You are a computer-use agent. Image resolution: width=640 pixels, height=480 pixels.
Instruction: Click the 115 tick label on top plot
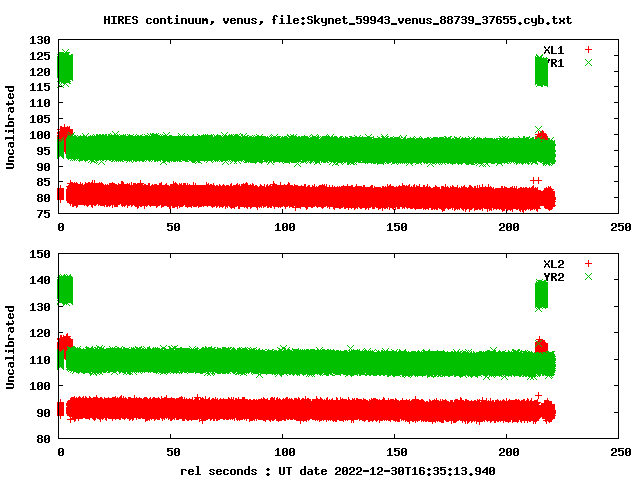tap(40, 87)
